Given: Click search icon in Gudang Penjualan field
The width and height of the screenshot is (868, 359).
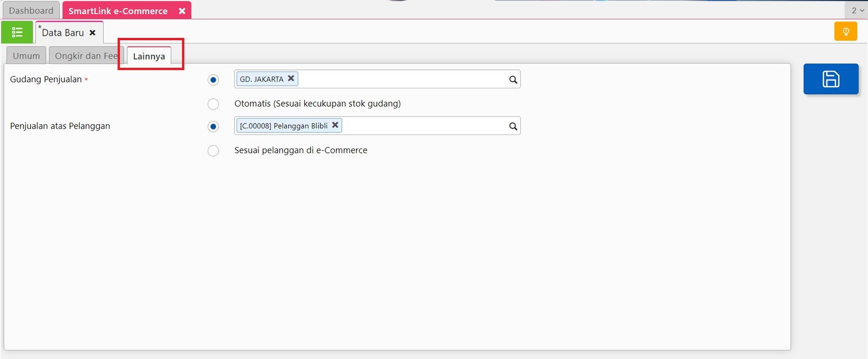Looking at the screenshot, I should click(x=513, y=80).
